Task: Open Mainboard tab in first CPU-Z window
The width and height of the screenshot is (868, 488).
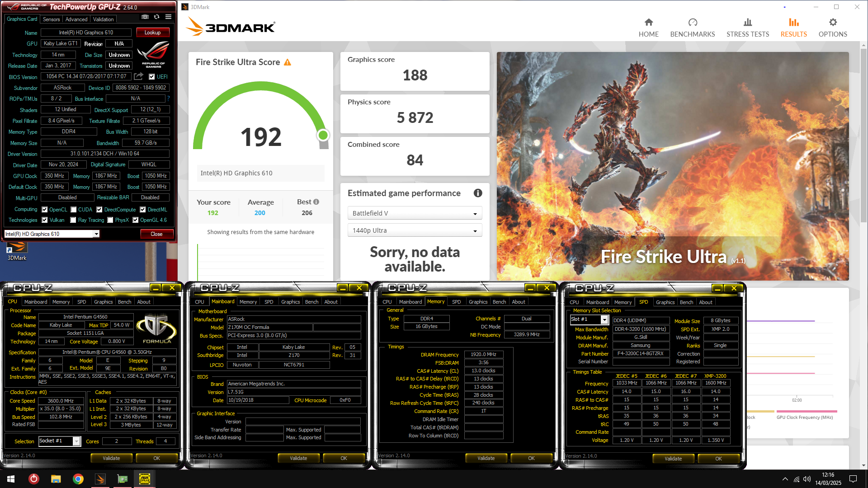Action: (x=36, y=302)
